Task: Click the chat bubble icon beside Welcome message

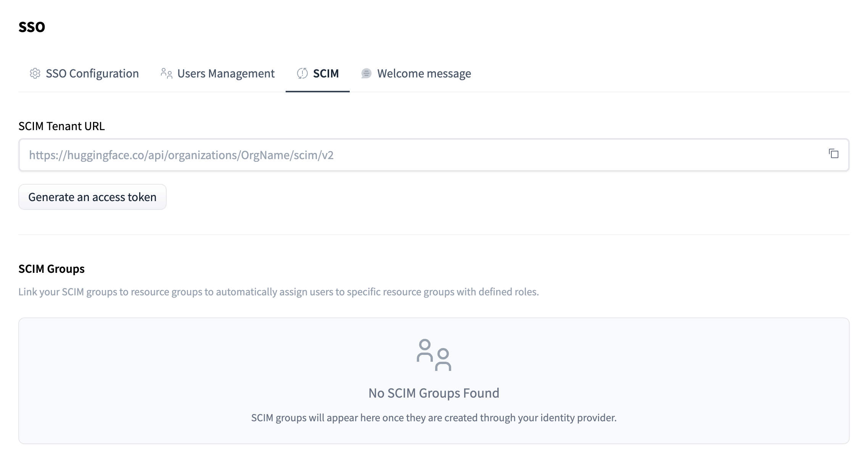Action: pyautogui.click(x=366, y=73)
